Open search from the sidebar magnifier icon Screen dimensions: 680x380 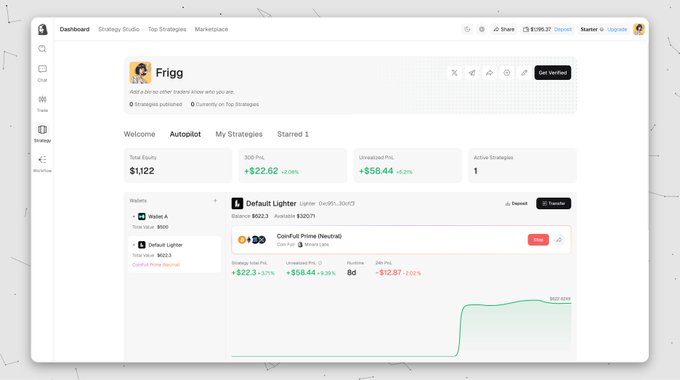42,49
